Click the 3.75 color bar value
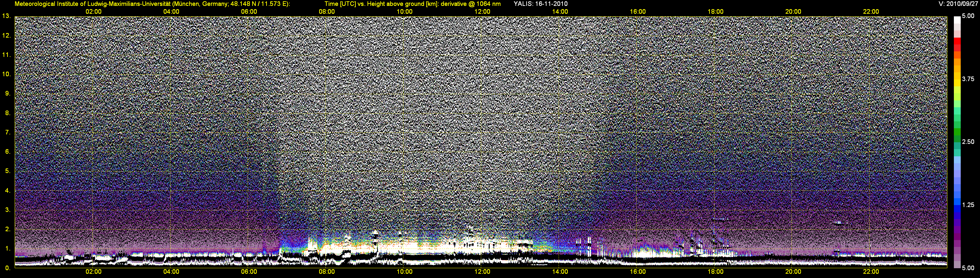The height and width of the screenshot is (278, 980). click(x=968, y=79)
